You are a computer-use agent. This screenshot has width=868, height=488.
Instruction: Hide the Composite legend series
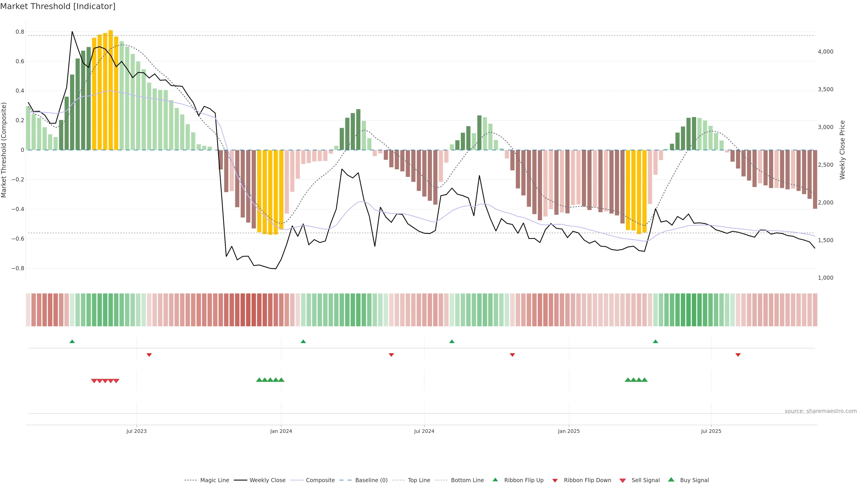(320, 480)
